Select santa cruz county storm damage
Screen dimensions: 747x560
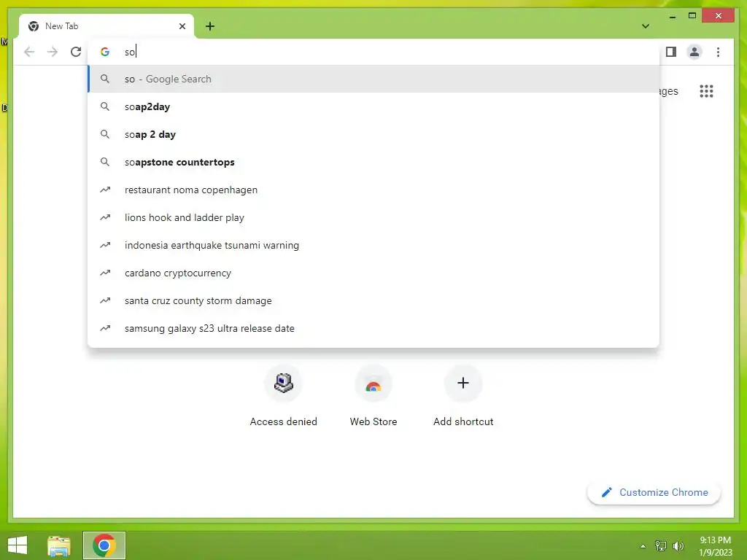(x=374, y=300)
